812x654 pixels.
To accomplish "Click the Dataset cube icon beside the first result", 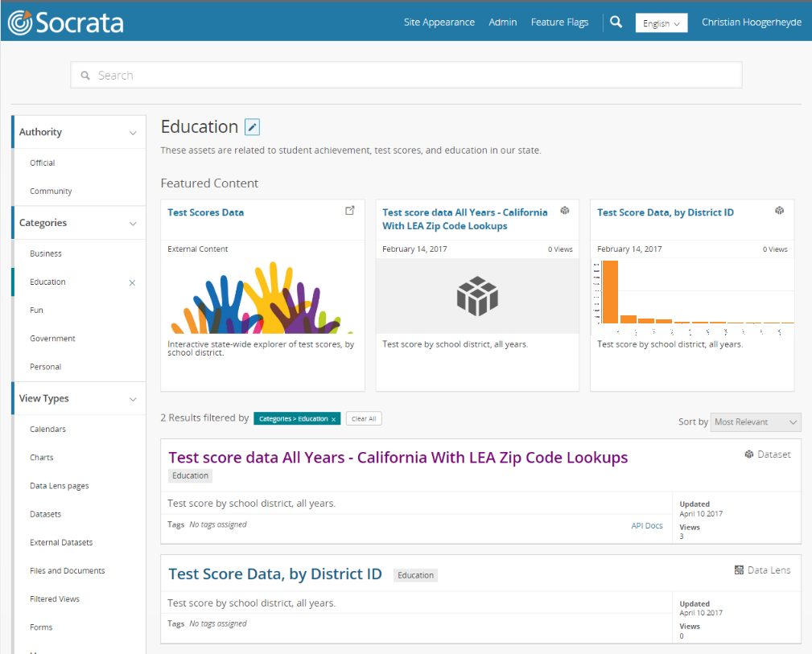I will (x=748, y=454).
